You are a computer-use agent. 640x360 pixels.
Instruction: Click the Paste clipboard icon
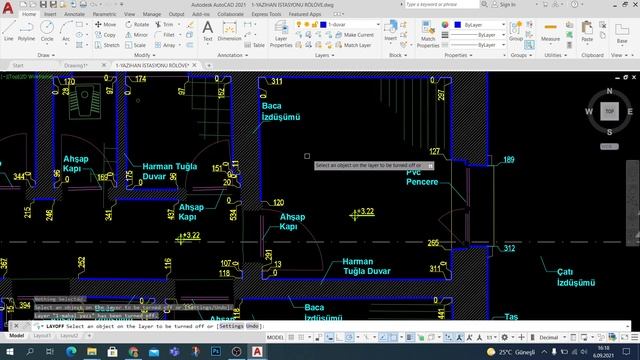pyautogui.click(x=587, y=31)
